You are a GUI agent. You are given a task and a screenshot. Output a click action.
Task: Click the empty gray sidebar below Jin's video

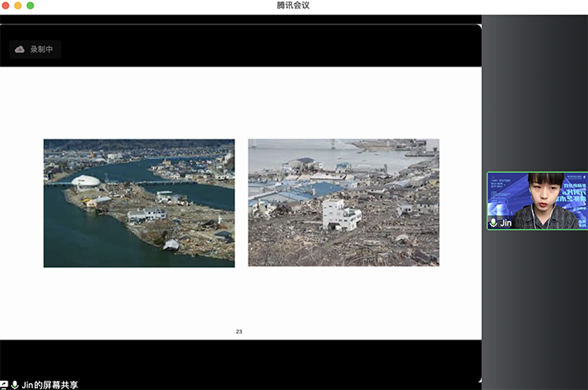pyautogui.click(x=535, y=303)
